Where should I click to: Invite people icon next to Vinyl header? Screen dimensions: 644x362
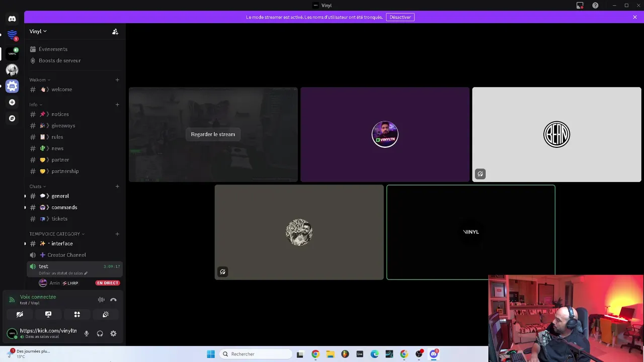click(115, 32)
